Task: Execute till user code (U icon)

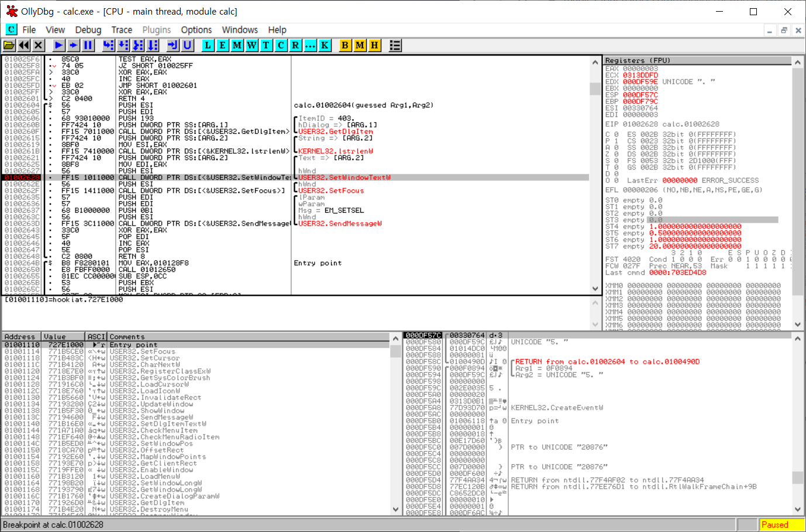Action: tap(187, 45)
